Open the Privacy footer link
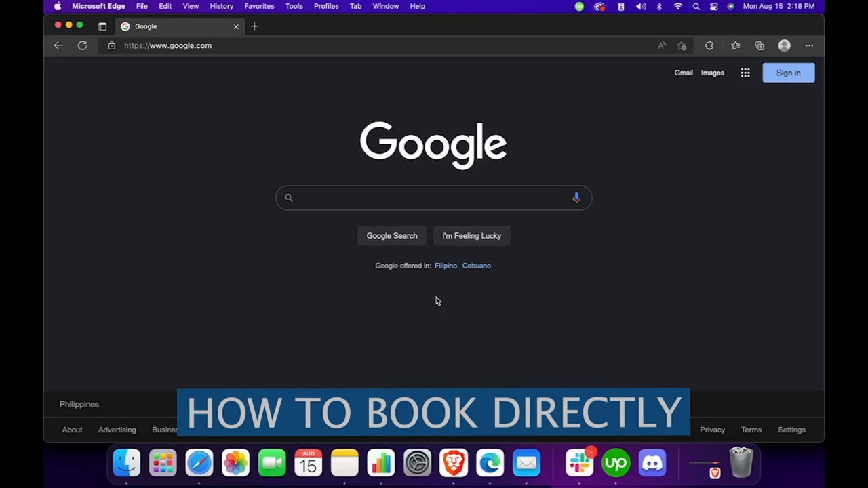The image size is (868, 488). tap(712, 430)
